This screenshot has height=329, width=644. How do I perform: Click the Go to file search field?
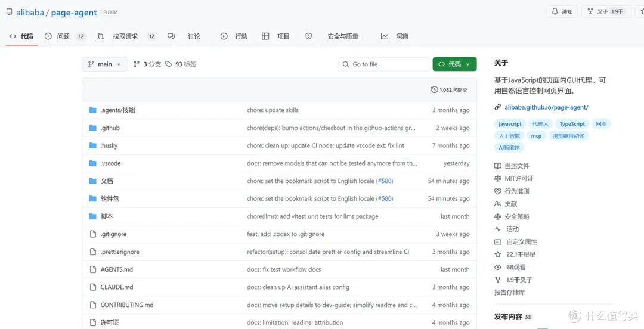[384, 64]
